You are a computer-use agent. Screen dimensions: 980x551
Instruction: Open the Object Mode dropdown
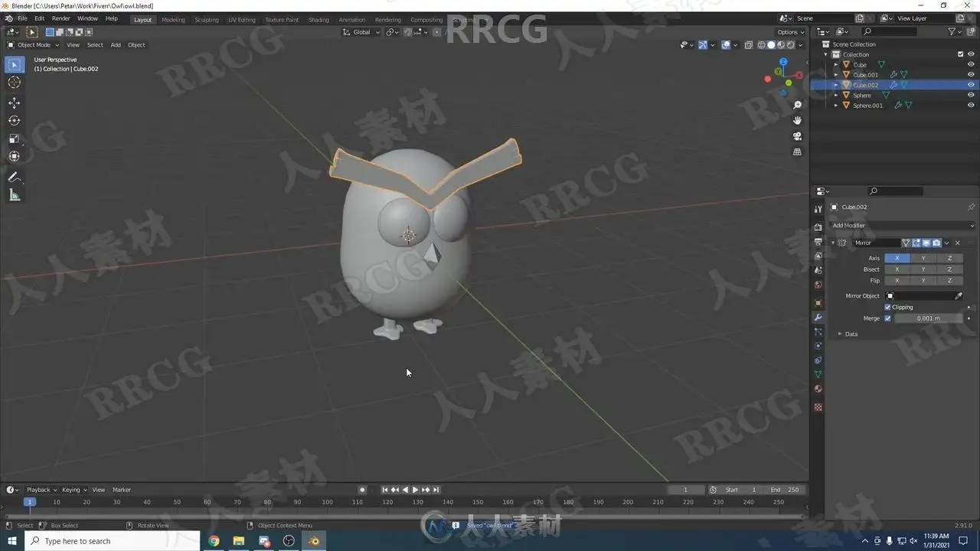coord(34,45)
